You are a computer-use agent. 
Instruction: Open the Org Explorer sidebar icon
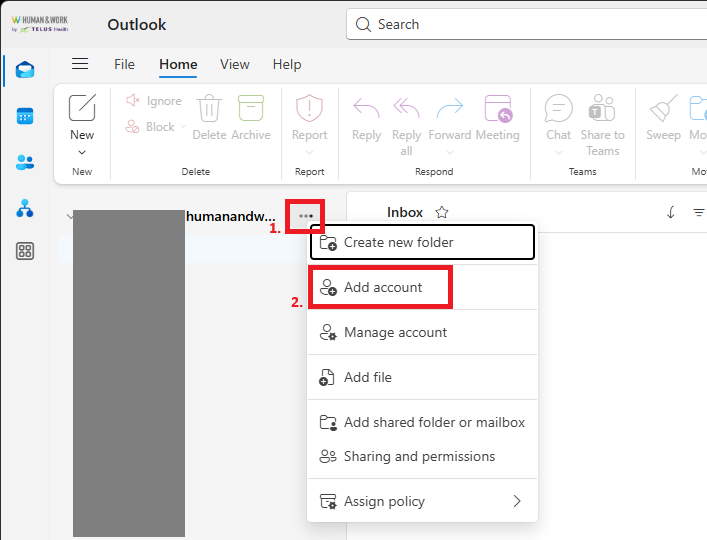tap(25, 208)
